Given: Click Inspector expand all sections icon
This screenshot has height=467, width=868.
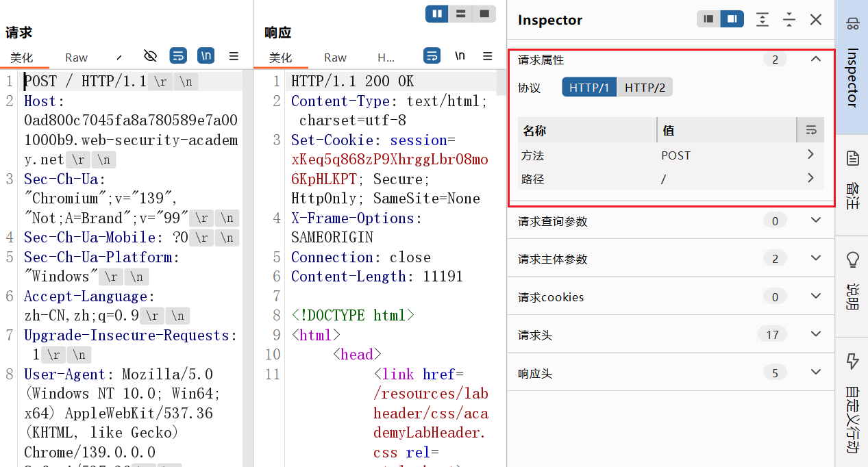Looking at the screenshot, I should click(x=762, y=20).
